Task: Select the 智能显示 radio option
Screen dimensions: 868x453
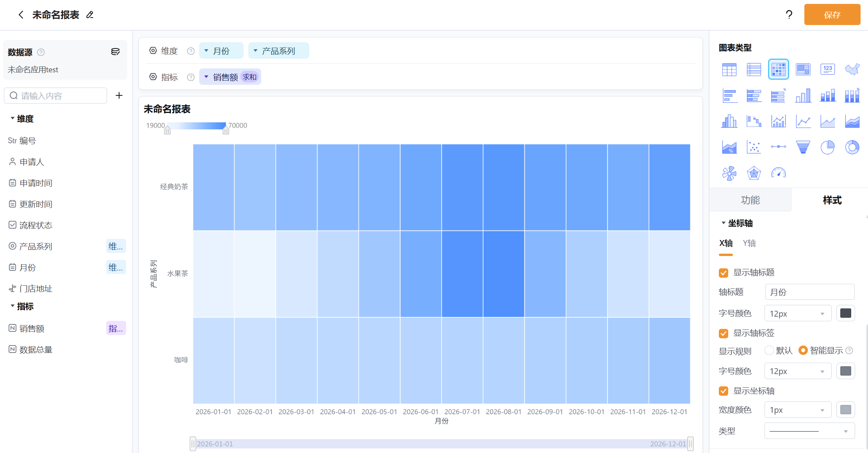Action: pyautogui.click(x=803, y=351)
